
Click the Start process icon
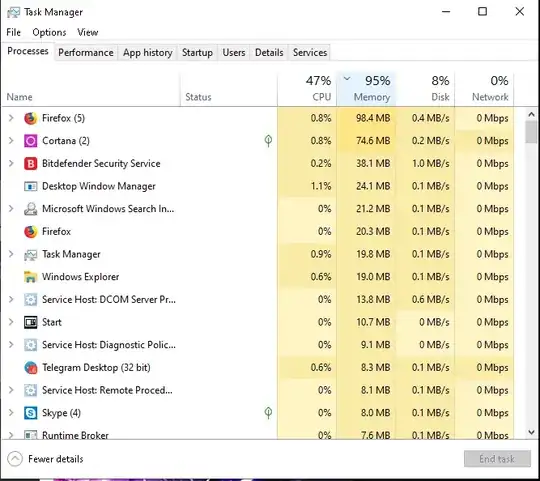[x=30, y=322]
